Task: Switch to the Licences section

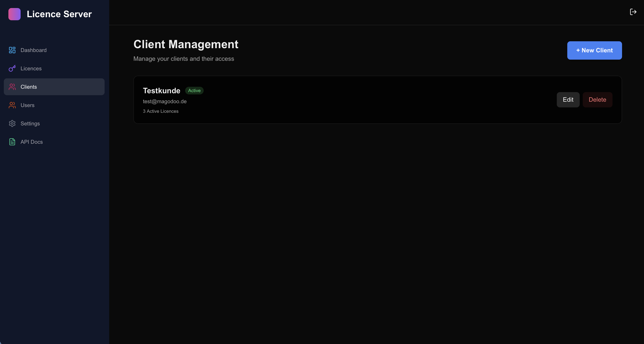Action: coord(31,68)
